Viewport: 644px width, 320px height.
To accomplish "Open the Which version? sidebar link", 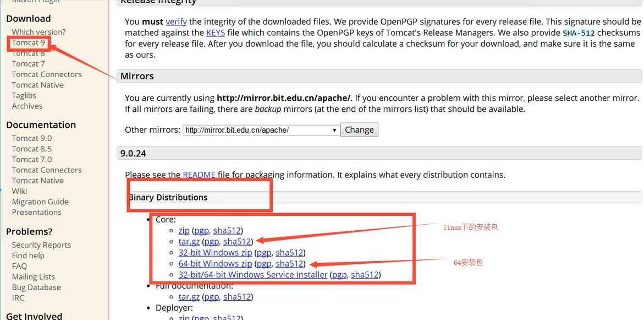I will 38,32.
